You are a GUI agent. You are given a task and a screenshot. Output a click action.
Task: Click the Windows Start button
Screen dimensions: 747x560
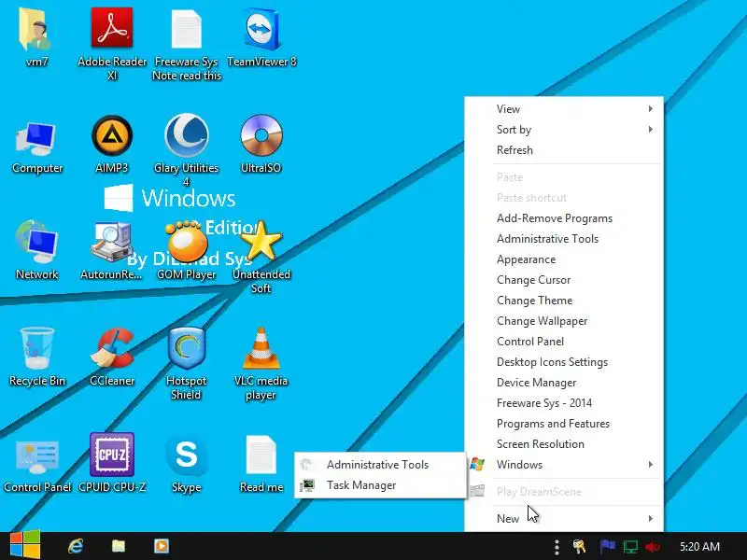(x=25, y=546)
